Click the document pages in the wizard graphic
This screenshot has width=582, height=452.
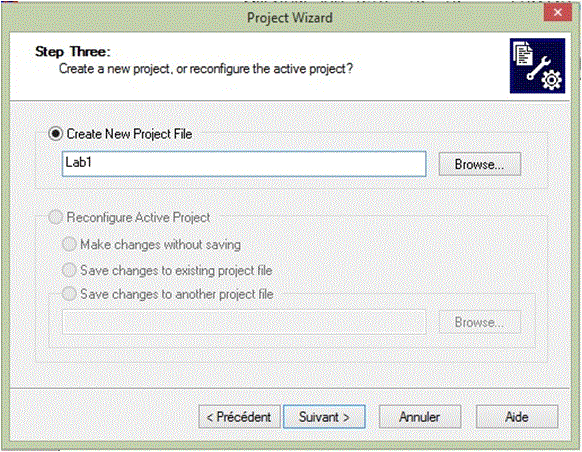click(523, 53)
